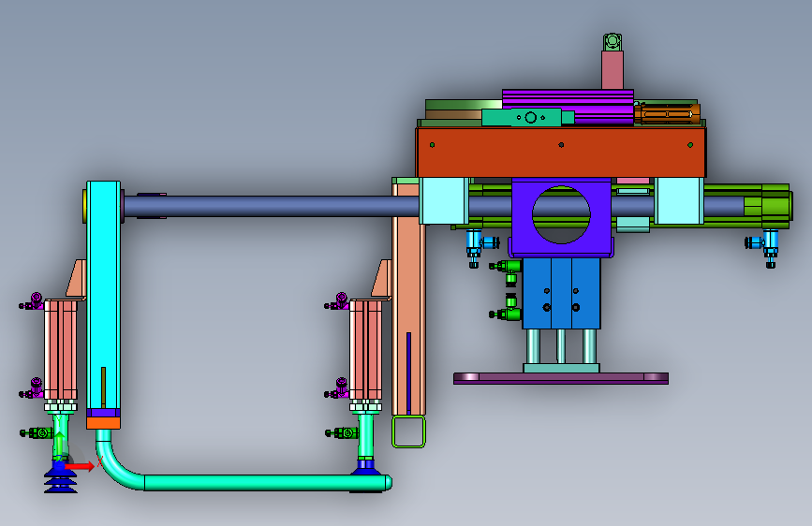Select the green eyelet atop pink post
The image size is (812, 526).
(613, 42)
